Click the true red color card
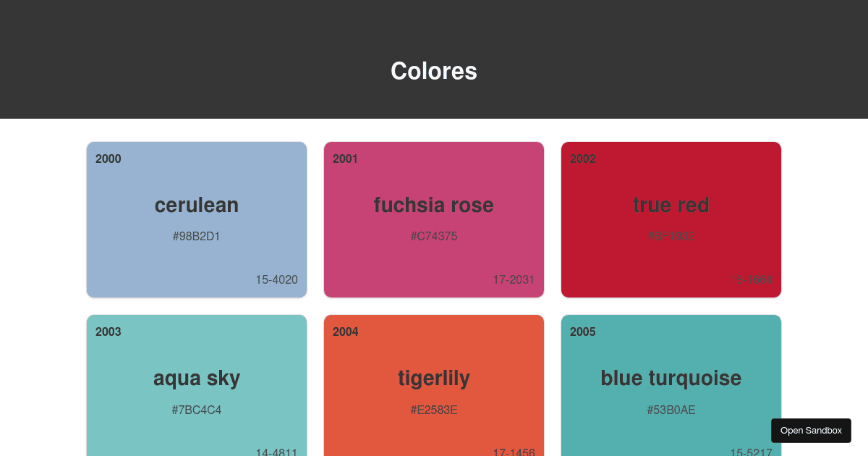Image resolution: width=868 pixels, height=456 pixels. pyautogui.click(x=671, y=219)
